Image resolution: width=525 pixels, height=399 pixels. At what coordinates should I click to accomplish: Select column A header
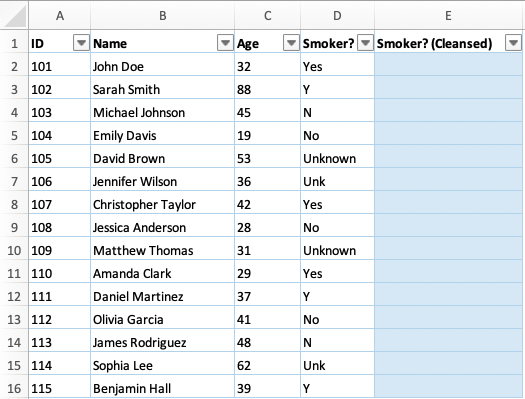(60, 15)
